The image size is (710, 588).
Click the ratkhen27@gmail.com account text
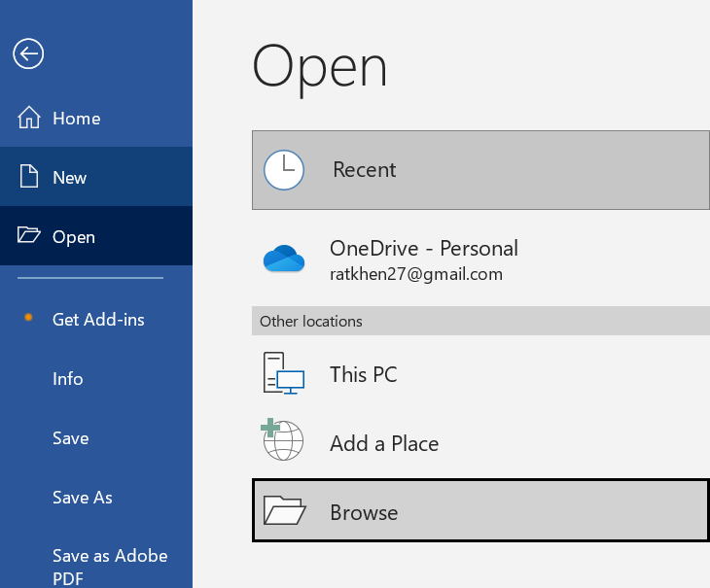pos(416,275)
